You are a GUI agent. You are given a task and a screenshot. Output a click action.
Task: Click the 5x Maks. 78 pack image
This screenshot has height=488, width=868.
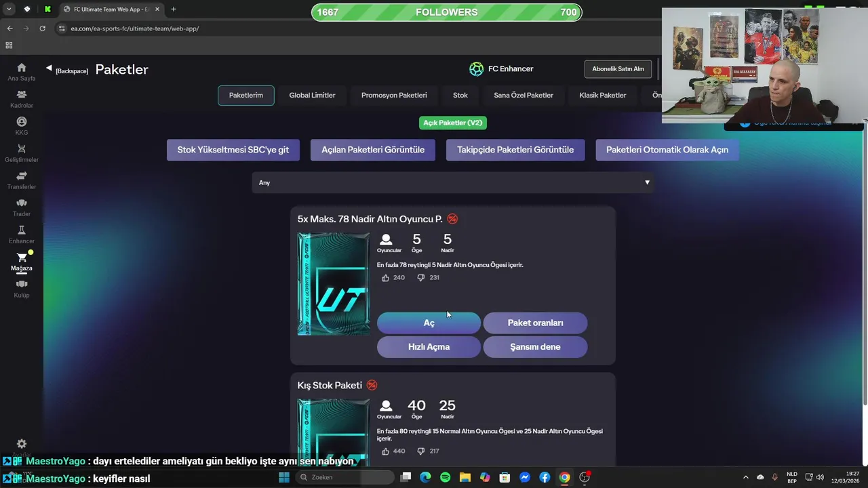click(334, 284)
